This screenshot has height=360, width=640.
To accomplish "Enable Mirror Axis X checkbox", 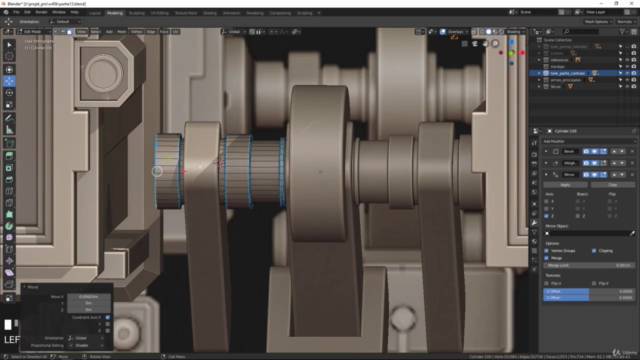I will 547,201.
